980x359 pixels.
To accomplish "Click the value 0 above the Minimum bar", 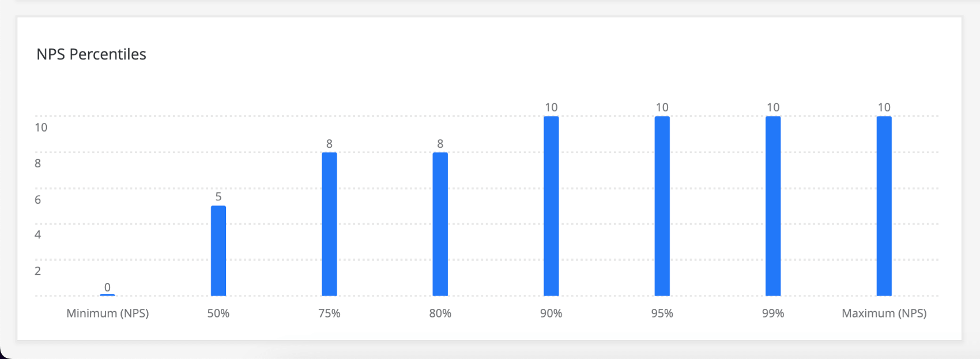I will [x=107, y=287].
